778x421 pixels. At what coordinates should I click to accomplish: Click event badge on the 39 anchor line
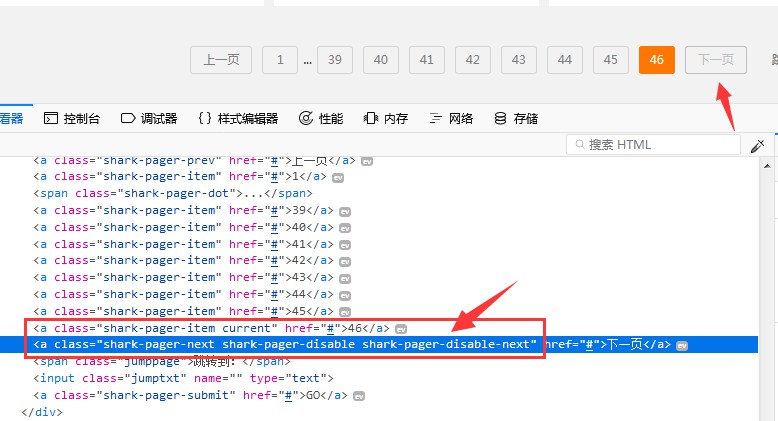(345, 211)
